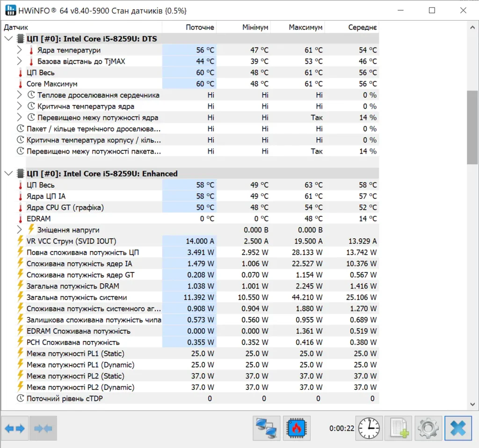The image size is (479, 448).
Task: Click thermometer icon beside Core Максимум
Action: pyautogui.click(x=21, y=84)
